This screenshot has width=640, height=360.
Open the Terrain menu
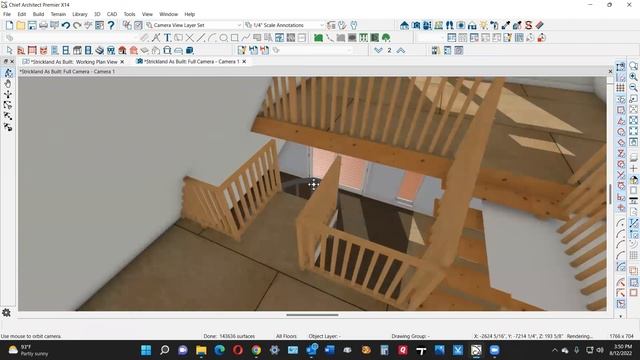(x=58, y=14)
